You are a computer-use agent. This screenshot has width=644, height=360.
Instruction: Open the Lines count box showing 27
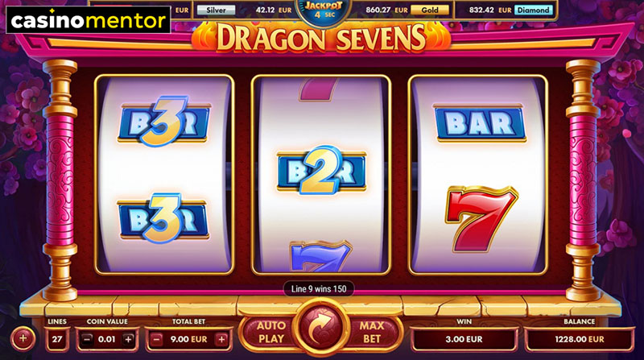[57, 339]
